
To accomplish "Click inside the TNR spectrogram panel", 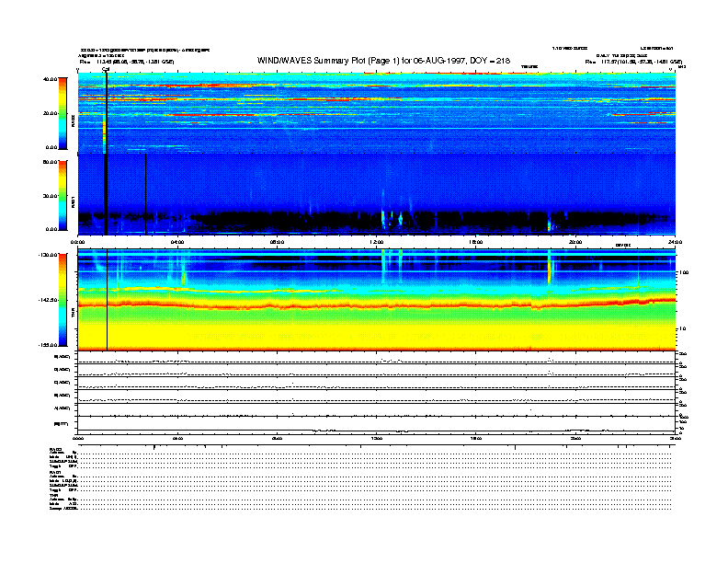I will [377, 300].
